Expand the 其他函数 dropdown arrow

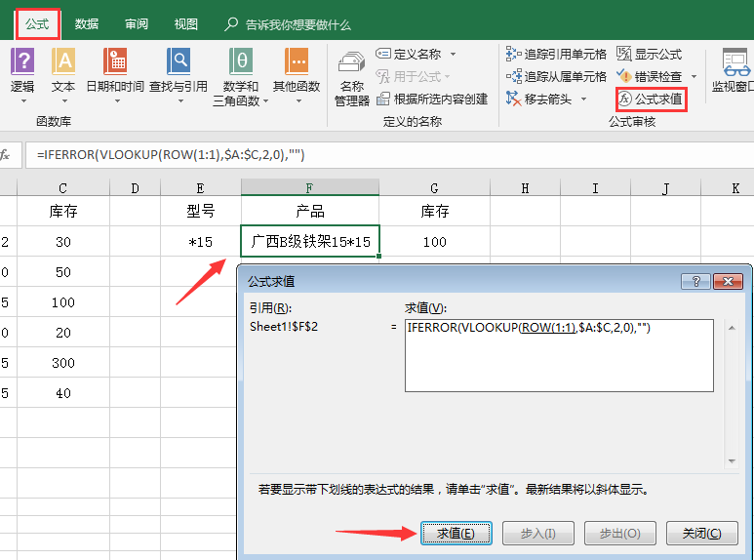(x=298, y=101)
